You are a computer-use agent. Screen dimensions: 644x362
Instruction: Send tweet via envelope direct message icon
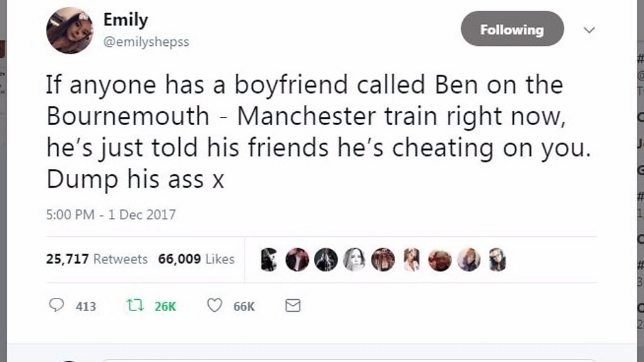tap(293, 306)
